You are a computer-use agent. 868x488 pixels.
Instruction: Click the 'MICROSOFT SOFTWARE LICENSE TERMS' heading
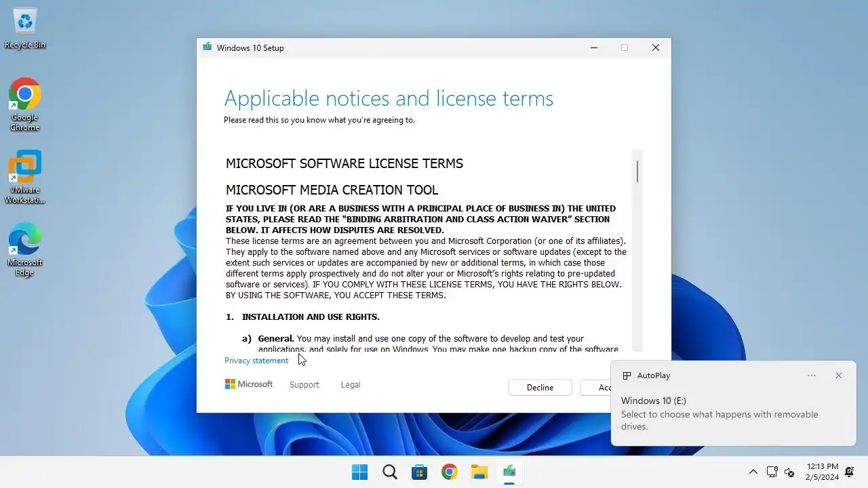click(x=344, y=163)
